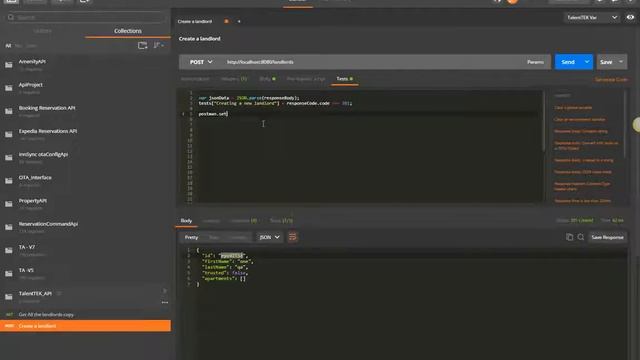Select the TalenTEK_API collection
The image size is (640, 360).
(35, 293)
